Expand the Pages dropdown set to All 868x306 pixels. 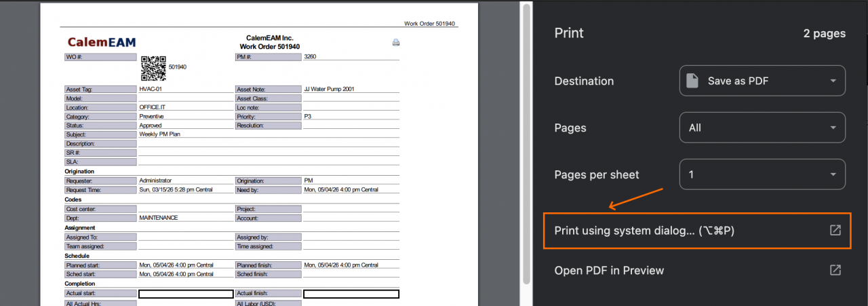click(x=762, y=128)
